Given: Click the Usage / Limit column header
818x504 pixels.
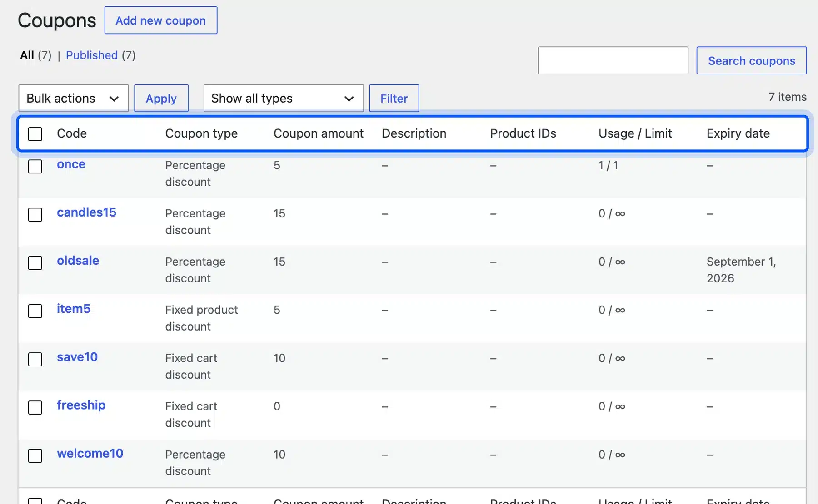Looking at the screenshot, I should pyautogui.click(x=635, y=133).
